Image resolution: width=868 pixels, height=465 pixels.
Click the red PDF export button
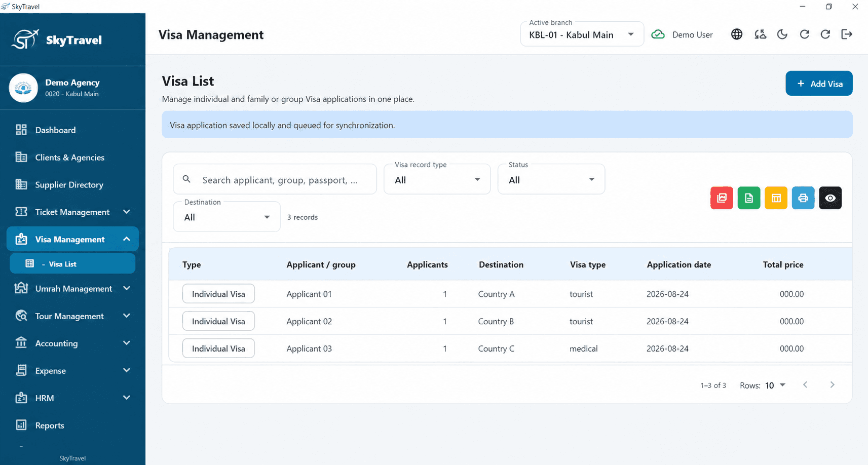722,198
